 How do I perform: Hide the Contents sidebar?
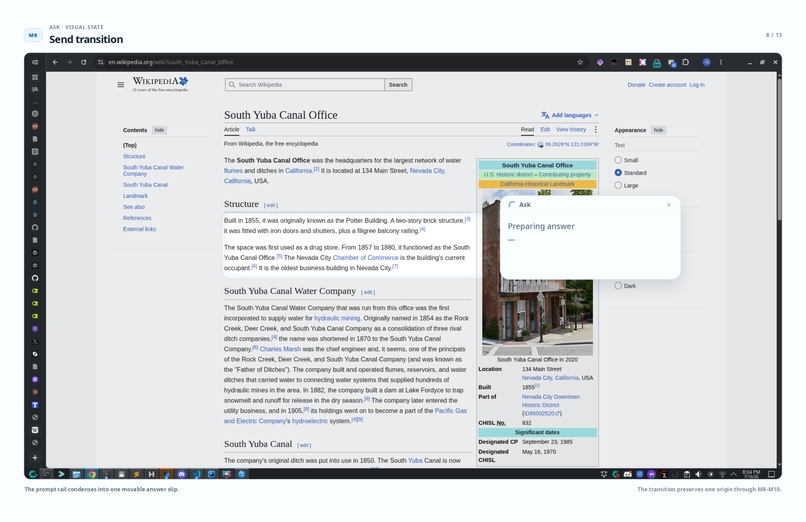159,130
